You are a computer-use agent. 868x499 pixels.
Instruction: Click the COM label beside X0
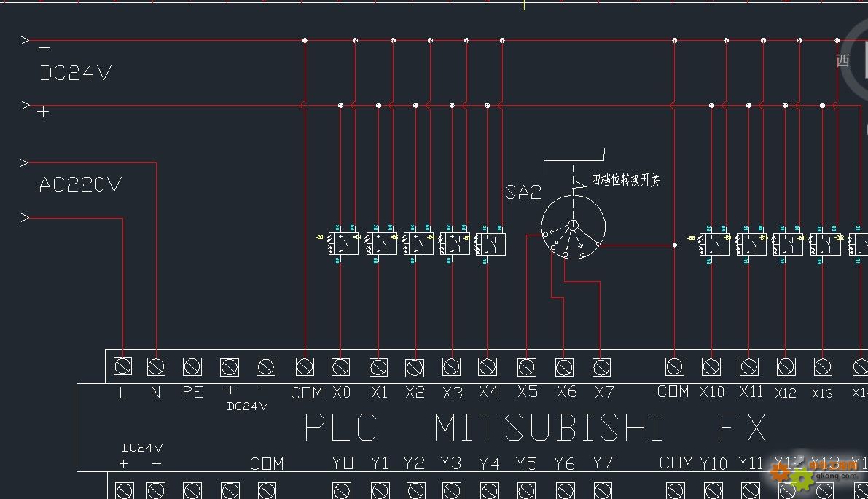(306, 393)
